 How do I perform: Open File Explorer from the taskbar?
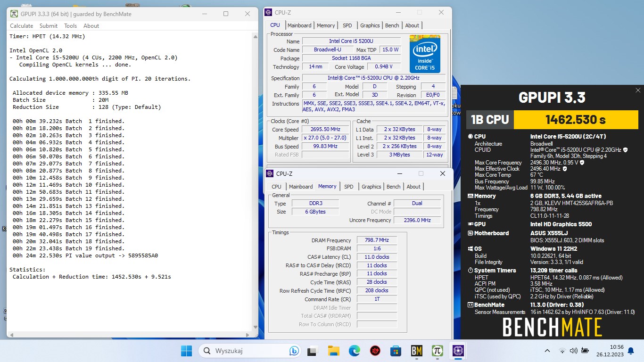(x=333, y=351)
